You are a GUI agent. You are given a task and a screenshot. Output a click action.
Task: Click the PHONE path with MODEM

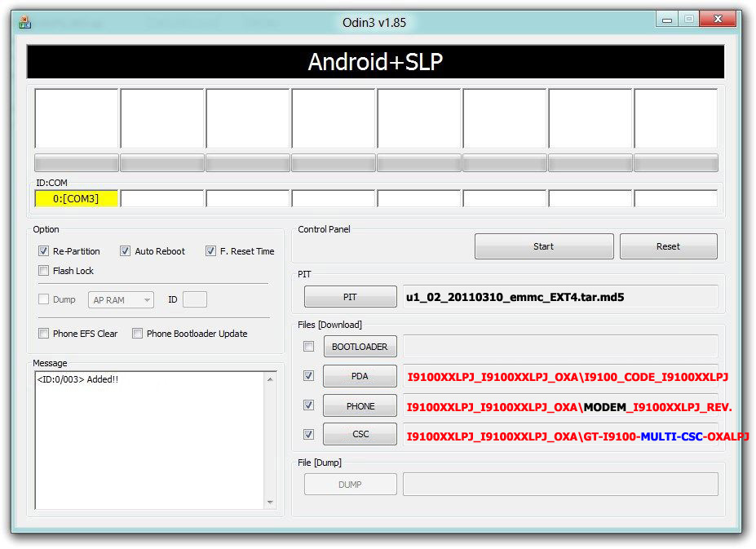[560, 407]
